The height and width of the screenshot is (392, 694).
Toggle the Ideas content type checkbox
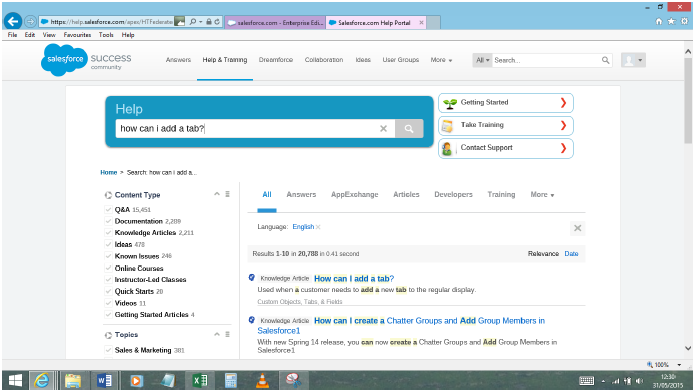pos(108,244)
